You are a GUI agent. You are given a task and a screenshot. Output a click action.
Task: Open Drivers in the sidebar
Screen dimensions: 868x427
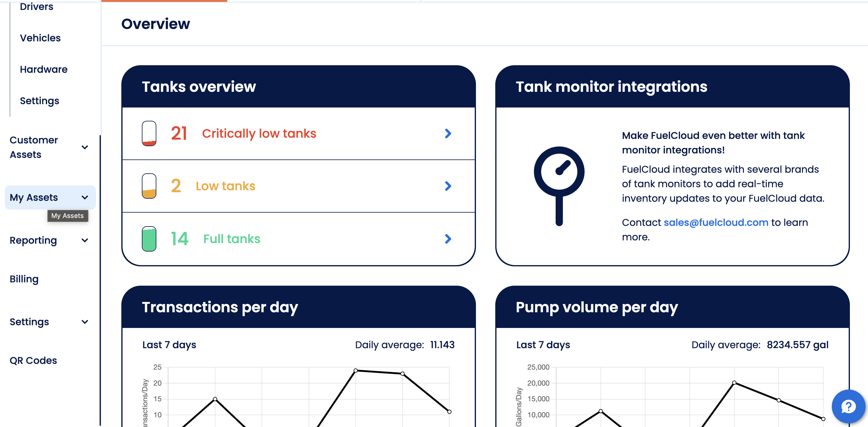click(x=37, y=6)
